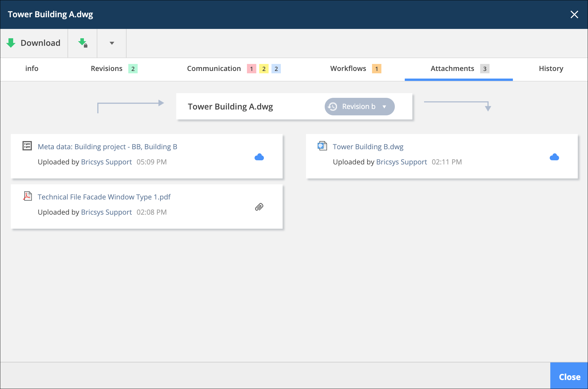Open Technical File Facade Window Type 1.pdf

click(x=104, y=197)
